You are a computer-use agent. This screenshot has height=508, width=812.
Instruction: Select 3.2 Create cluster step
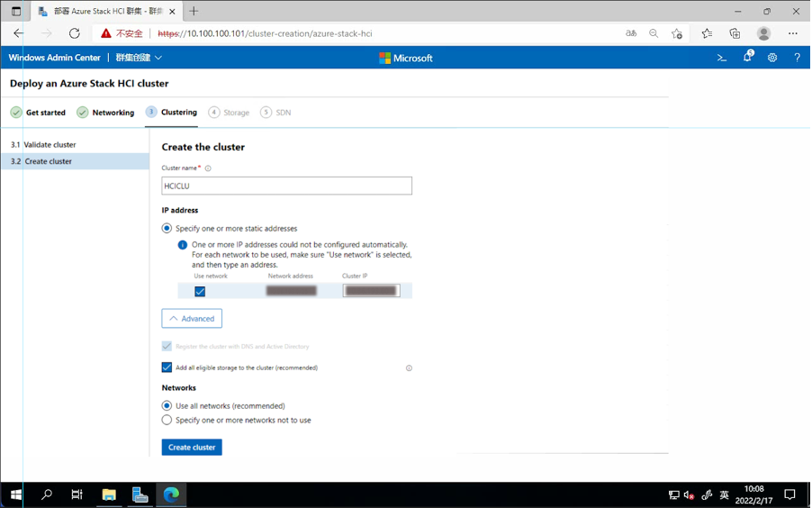click(x=75, y=161)
